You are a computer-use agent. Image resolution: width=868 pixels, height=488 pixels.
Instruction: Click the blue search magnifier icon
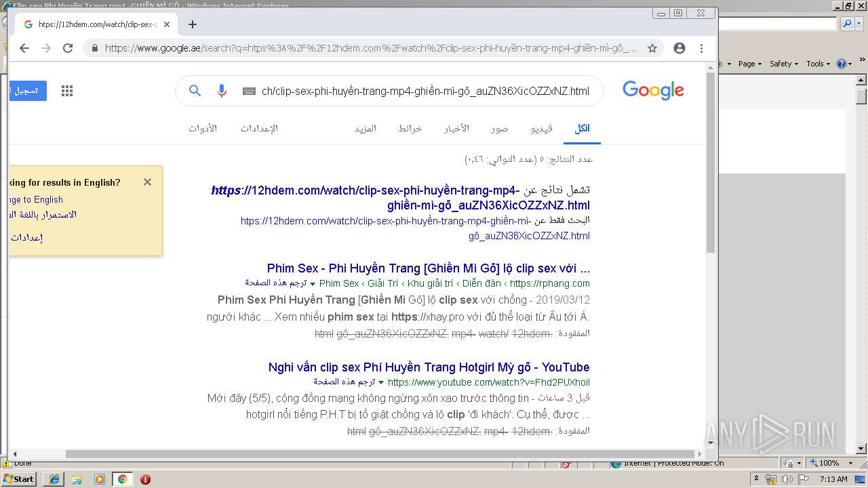click(x=195, y=91)
